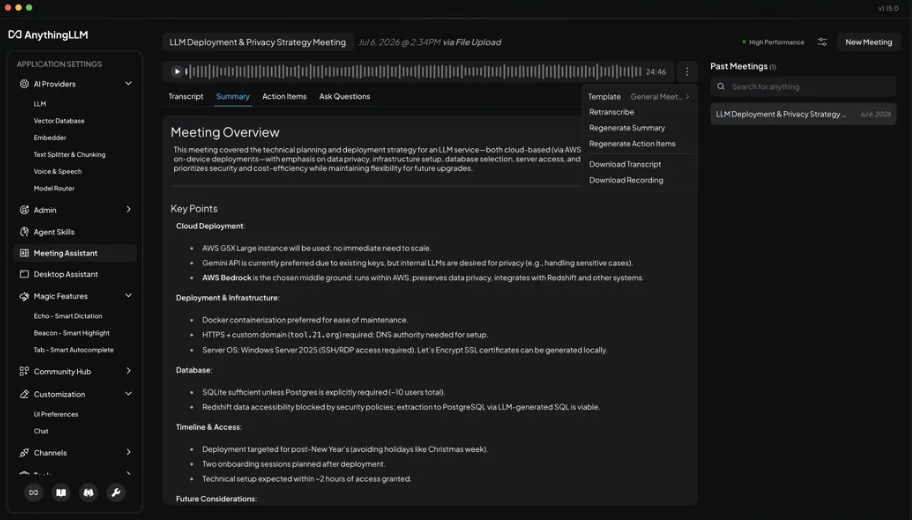Open Vector Database settings
Image resolution: width=912 pixels, height=520 pixels.
click(x=59, y=120)
